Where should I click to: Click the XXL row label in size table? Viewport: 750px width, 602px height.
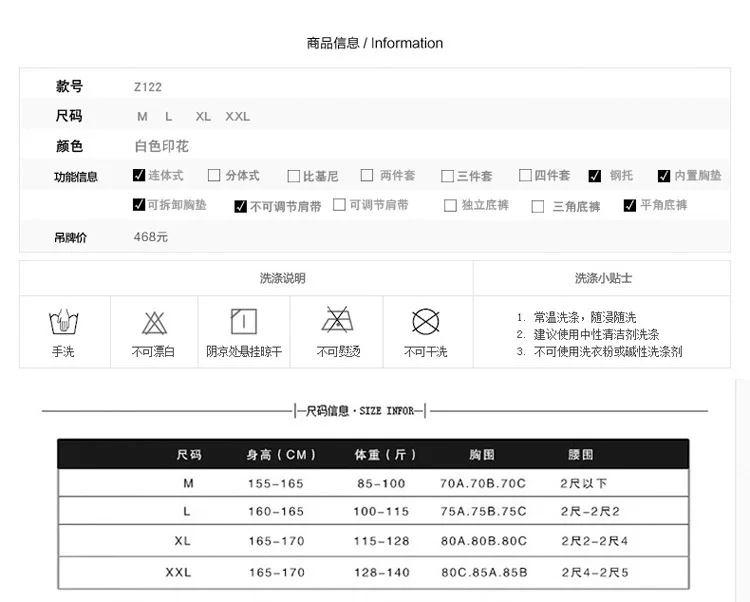[x=178, y=572]
